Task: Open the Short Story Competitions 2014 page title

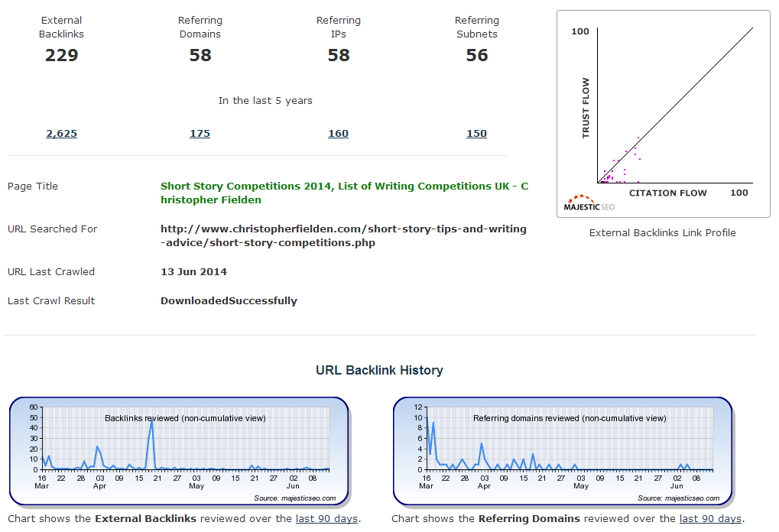Action: [x=344, y=193]
